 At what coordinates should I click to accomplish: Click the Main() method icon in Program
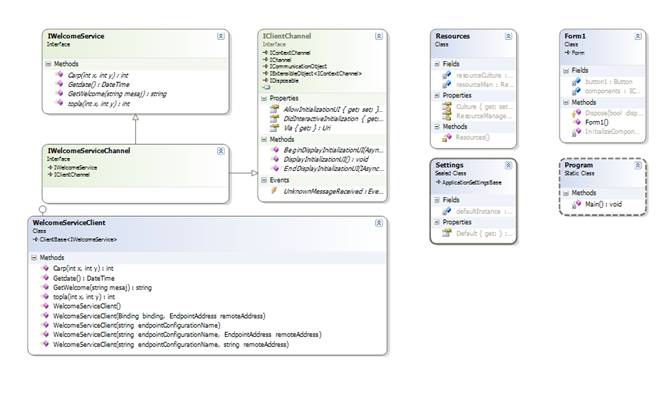[575, 203]
